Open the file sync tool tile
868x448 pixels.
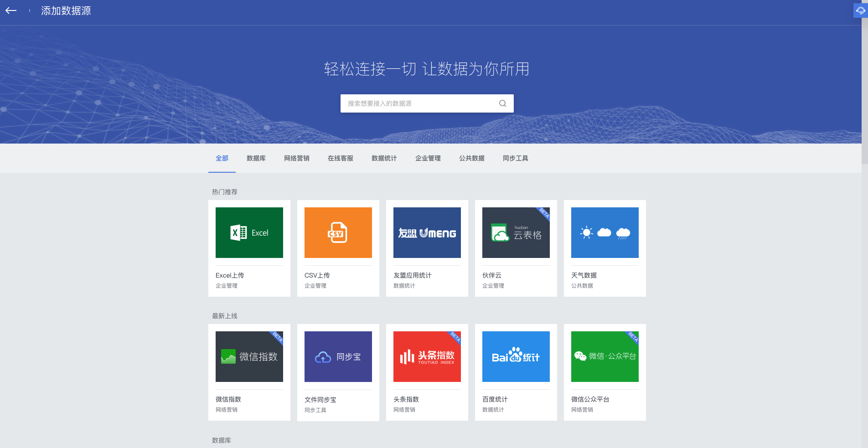338,357
